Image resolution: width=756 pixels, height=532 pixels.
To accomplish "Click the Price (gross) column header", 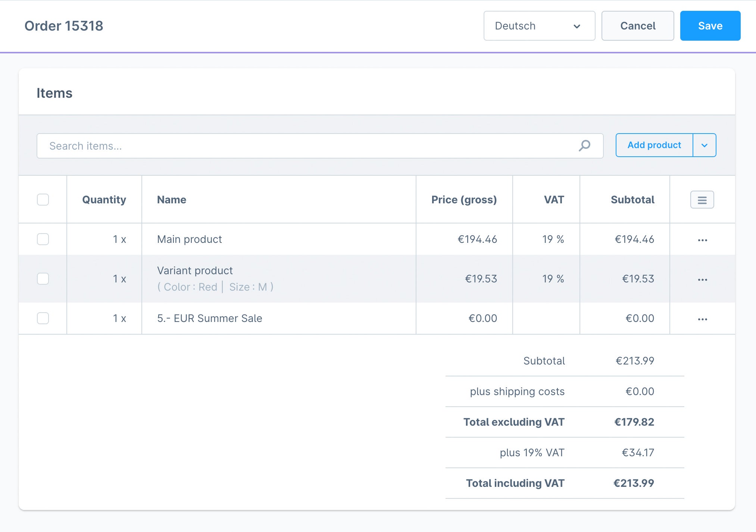I will pos(464,200).
